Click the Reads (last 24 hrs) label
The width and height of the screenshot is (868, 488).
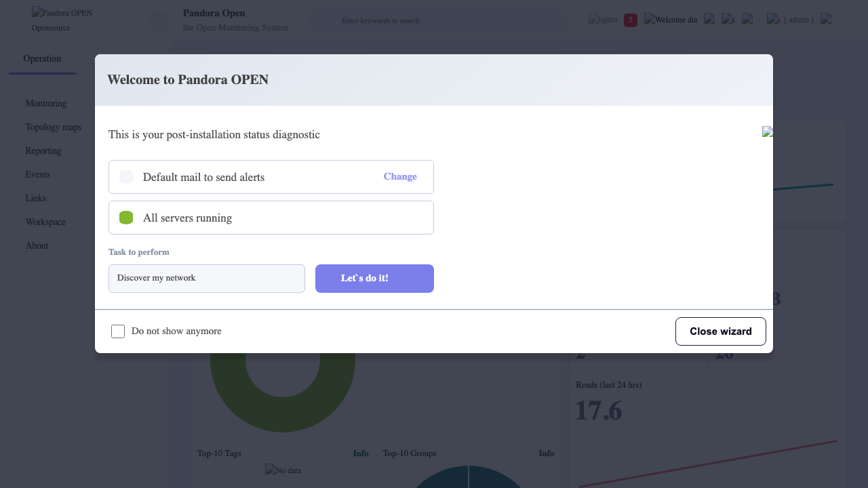click(609, 385)
